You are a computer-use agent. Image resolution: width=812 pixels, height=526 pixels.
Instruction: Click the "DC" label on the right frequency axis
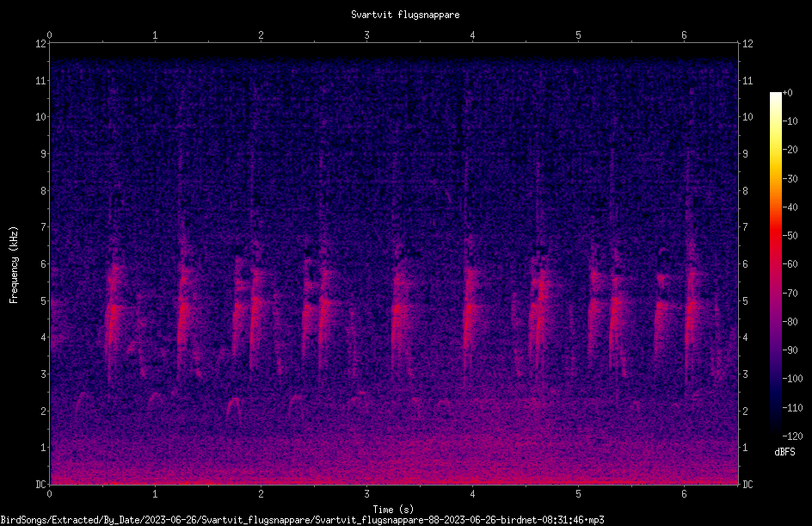click(x=747, y=485)
